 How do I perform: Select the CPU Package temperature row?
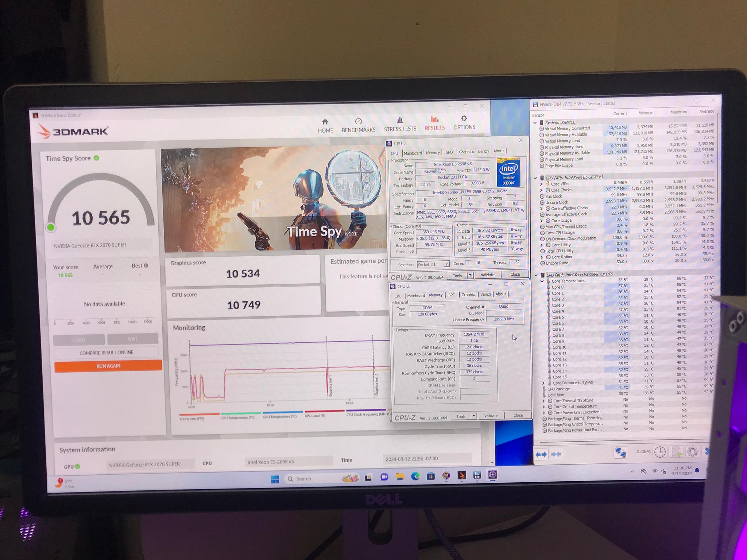pyautogui.click(x=628, y=389)
